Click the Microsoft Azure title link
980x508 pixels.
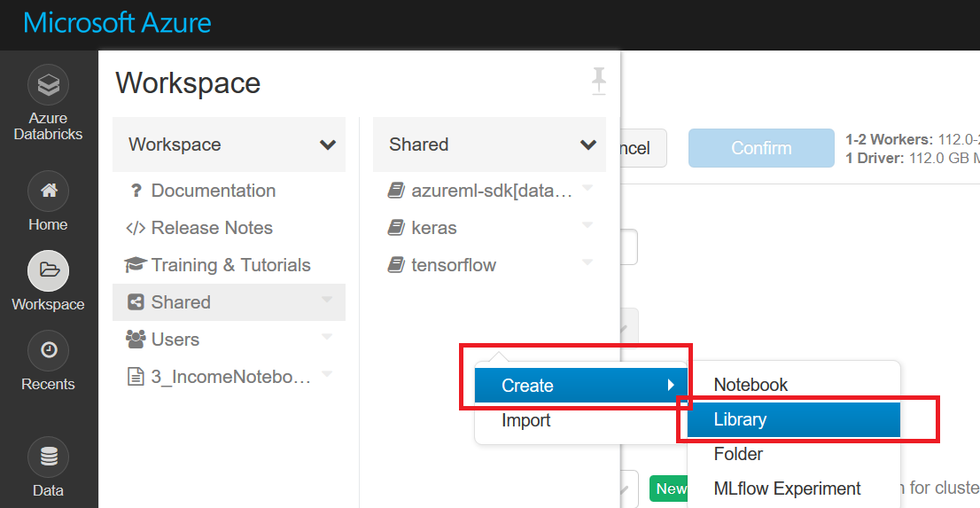coord(117,23)
